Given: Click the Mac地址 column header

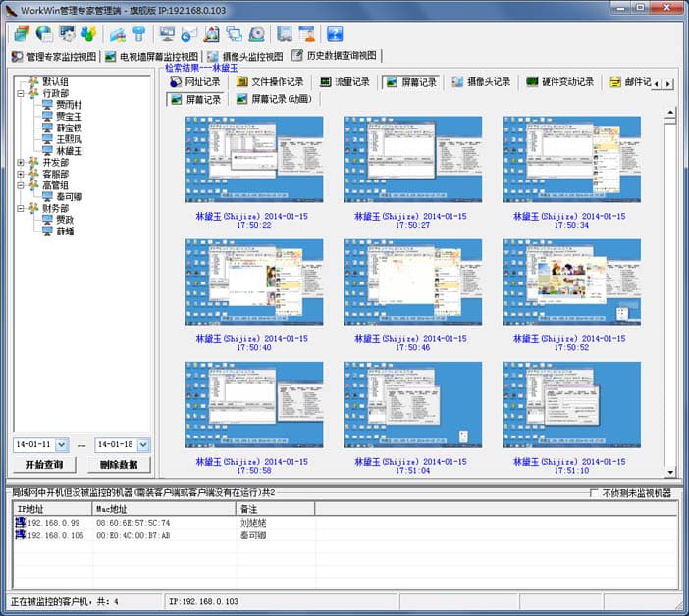Looking at the screenshot, I should point(164,509).
